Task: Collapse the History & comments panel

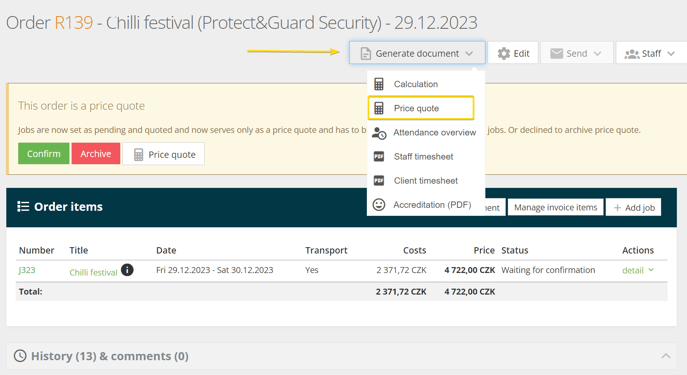Action: click(666, 356)
